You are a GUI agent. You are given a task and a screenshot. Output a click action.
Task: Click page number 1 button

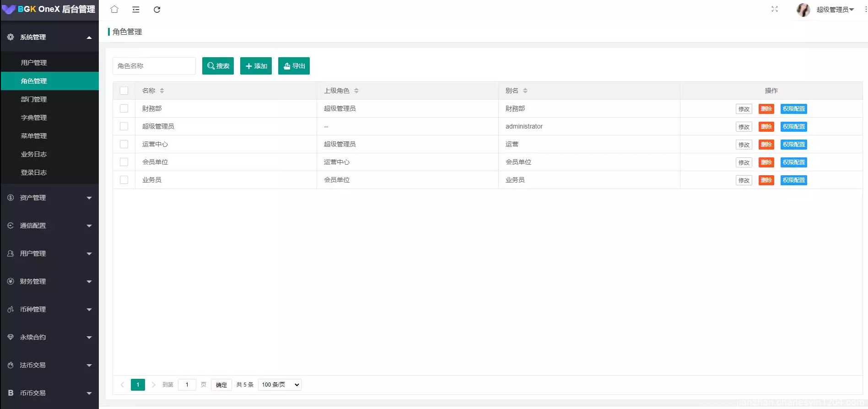coord(138,385)
